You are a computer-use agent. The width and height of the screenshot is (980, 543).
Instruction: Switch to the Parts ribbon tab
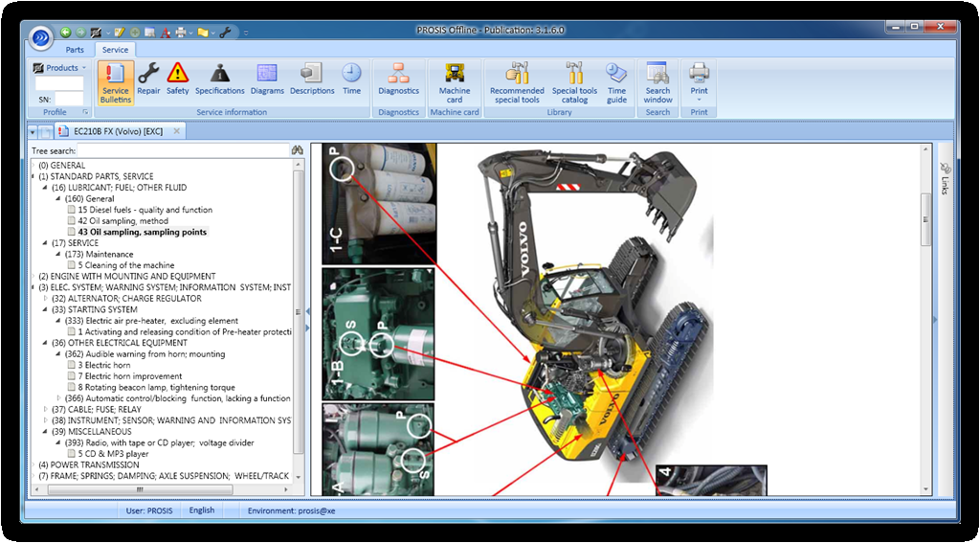point(75,50)
